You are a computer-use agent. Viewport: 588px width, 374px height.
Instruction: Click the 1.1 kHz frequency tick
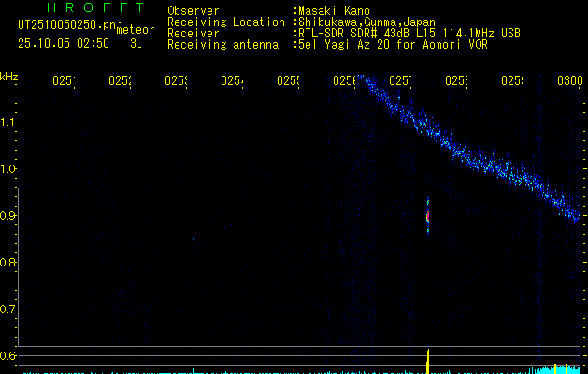pyautogui.click(x=9, y=122)
